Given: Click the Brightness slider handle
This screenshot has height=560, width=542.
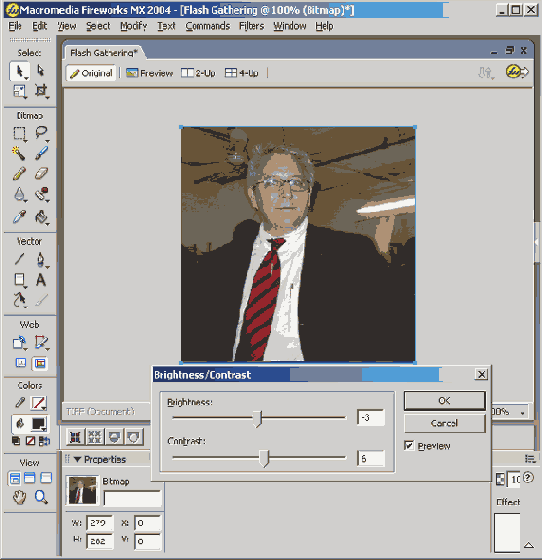Looking at the screenshot, I should point(258,419).
